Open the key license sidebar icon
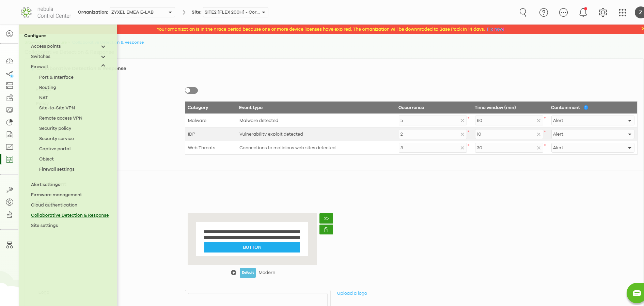Viewport: 644px width, 306px height. (x=10, y=190)
